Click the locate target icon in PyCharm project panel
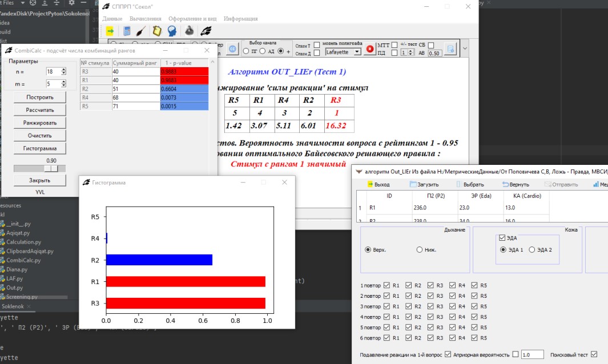The image size is (608, 364). (x=33, y=3)
